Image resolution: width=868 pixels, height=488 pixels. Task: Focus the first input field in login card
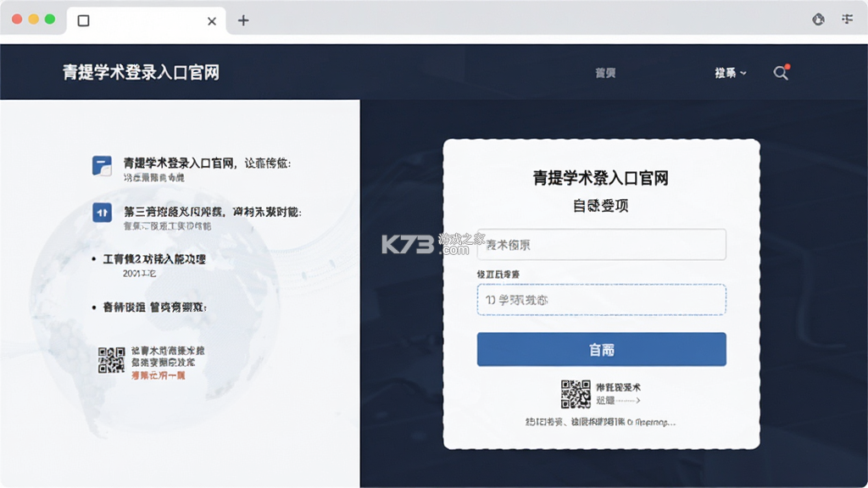601,245
